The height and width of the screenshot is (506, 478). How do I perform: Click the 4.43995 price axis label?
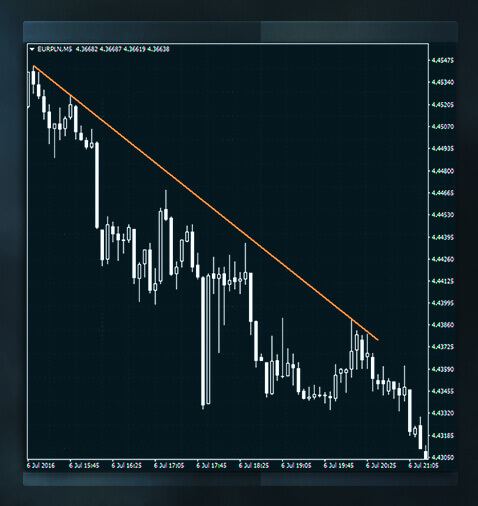(443, 303)
